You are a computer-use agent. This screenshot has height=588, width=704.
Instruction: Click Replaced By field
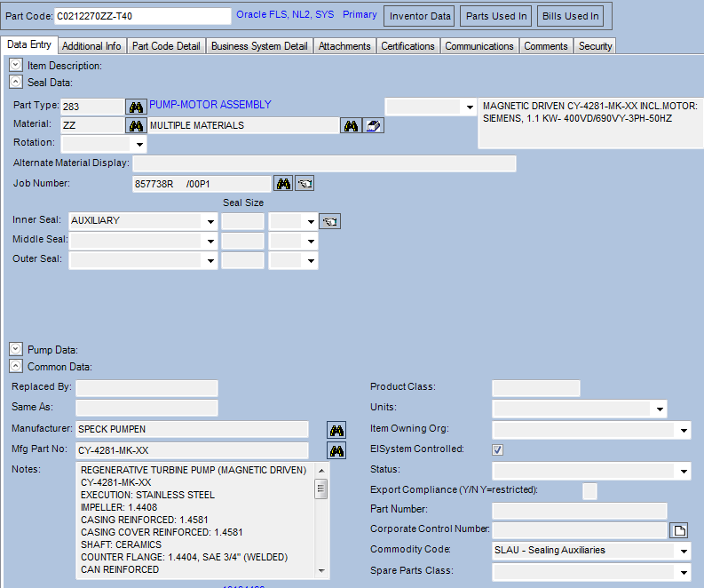click(146, 388)
